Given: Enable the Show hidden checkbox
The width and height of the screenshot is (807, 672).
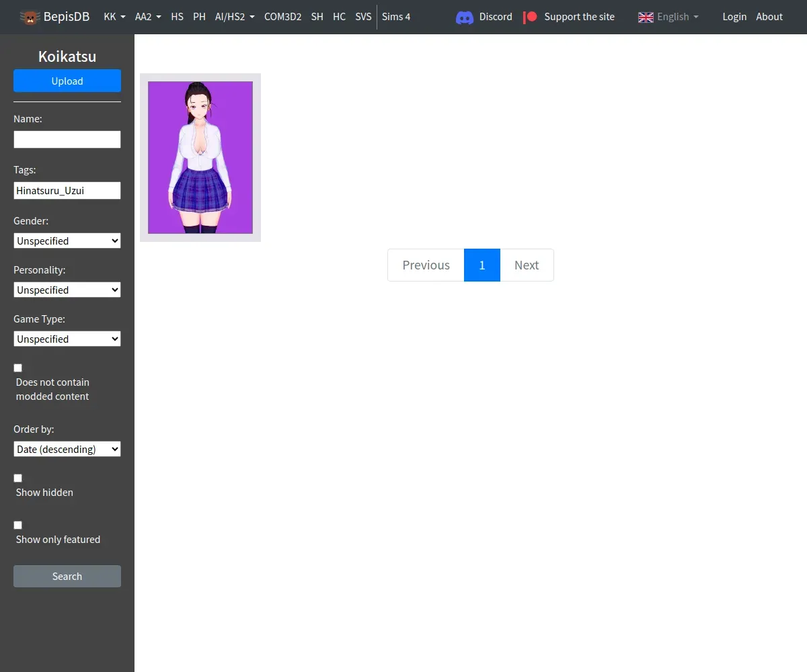Looking at the screenshot, I should 18,478.
